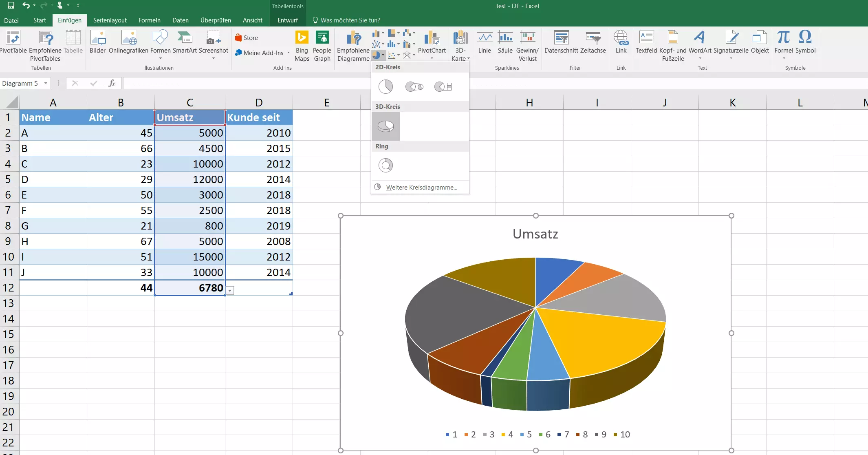Screen dimensions: 868x455
Task: Click the chart's top-right resize handle
Action: 731,216
